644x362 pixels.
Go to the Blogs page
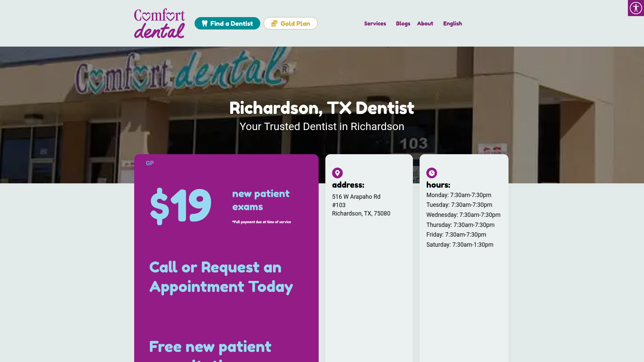(x=403, y=23)
